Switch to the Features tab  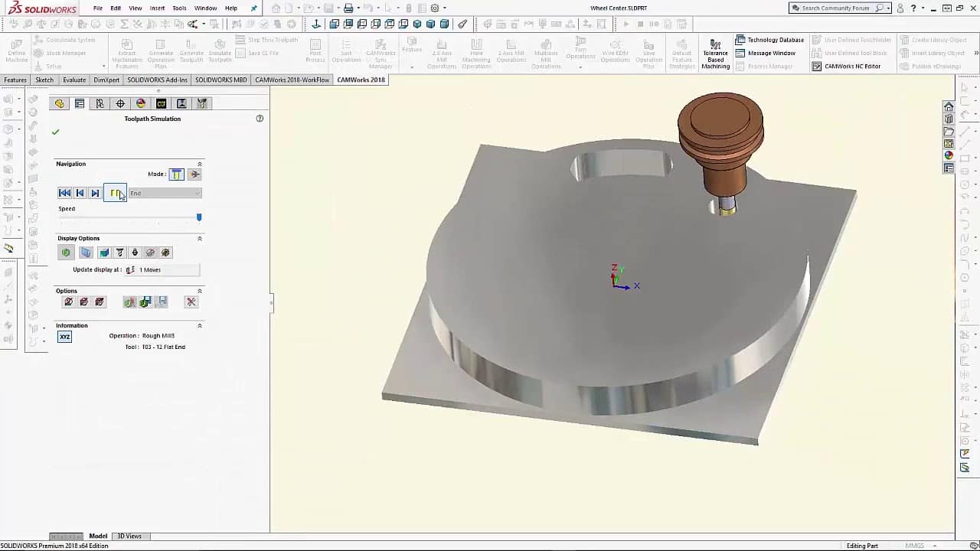tap(15, 80)
